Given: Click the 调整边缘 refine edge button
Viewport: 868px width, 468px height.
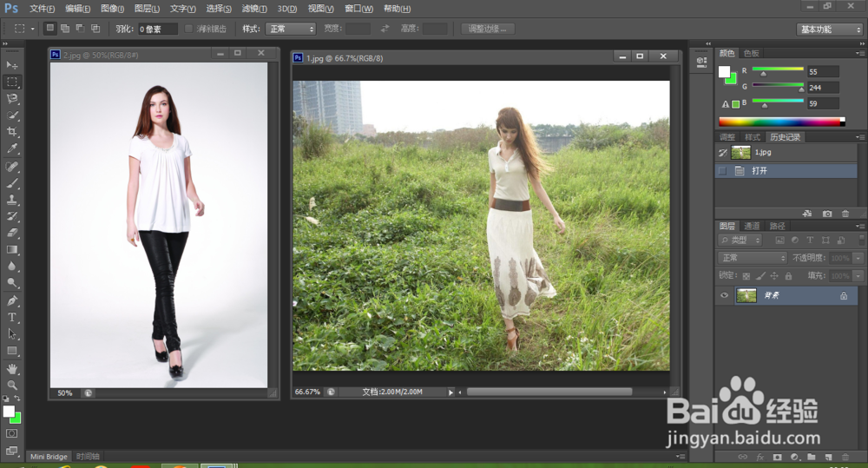Looking at the screenshot, I should [x=488, y=29].
